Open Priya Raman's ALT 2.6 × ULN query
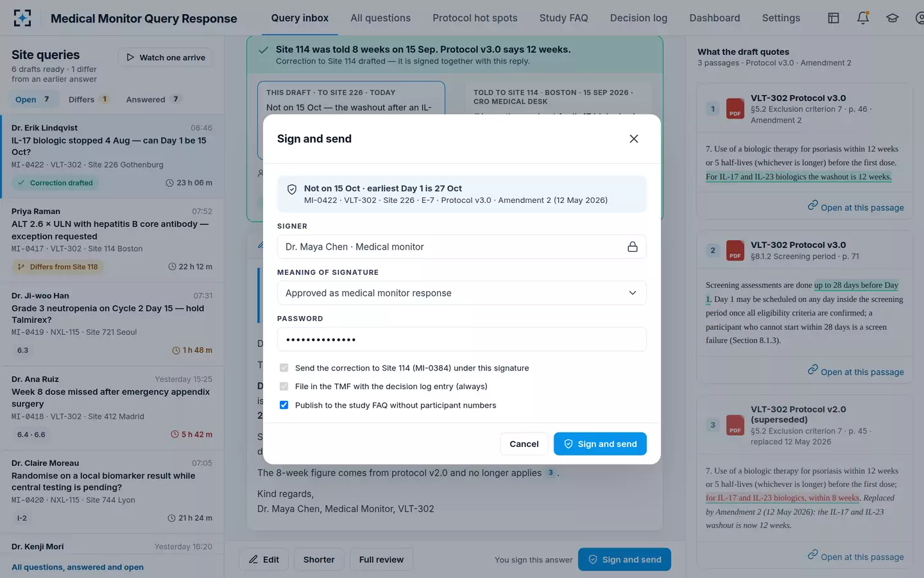924x578 pixels. [x=112, y=240]
